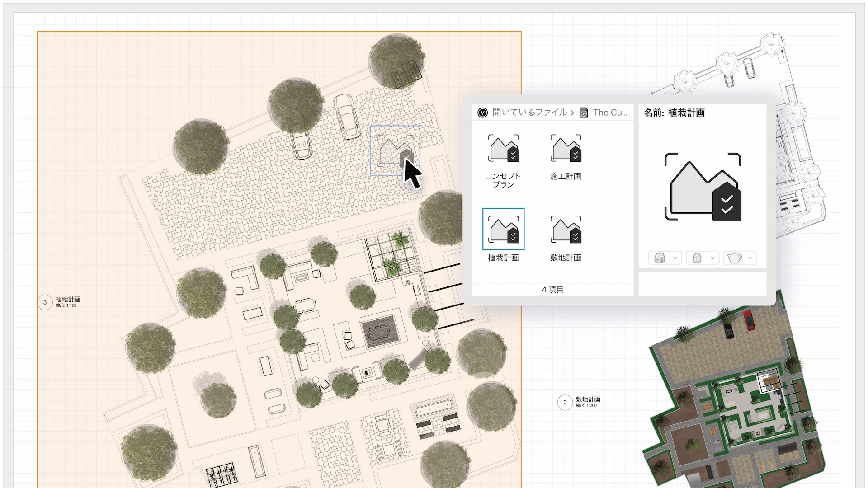Viewport: 868px width, 488px height.
Task: Navigate to 開いているファイル breadcrumb
Action: point(530,113)
